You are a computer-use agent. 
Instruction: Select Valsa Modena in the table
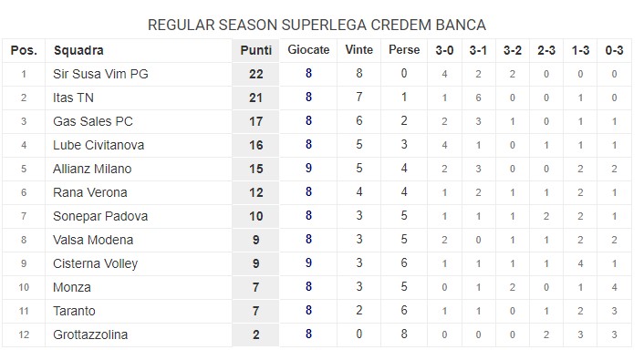tap(93, 240)
